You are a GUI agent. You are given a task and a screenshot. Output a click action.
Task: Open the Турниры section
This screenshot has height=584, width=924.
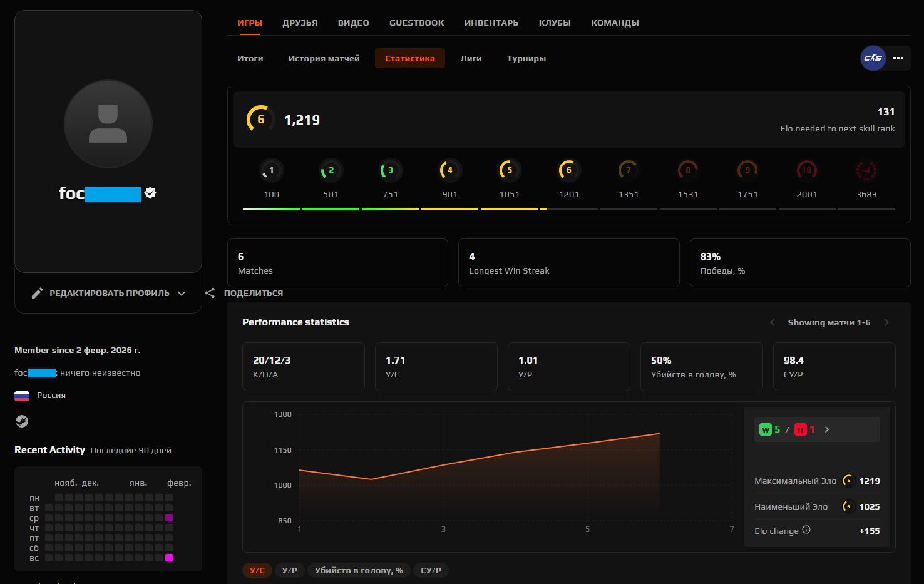tap(526, 58)
